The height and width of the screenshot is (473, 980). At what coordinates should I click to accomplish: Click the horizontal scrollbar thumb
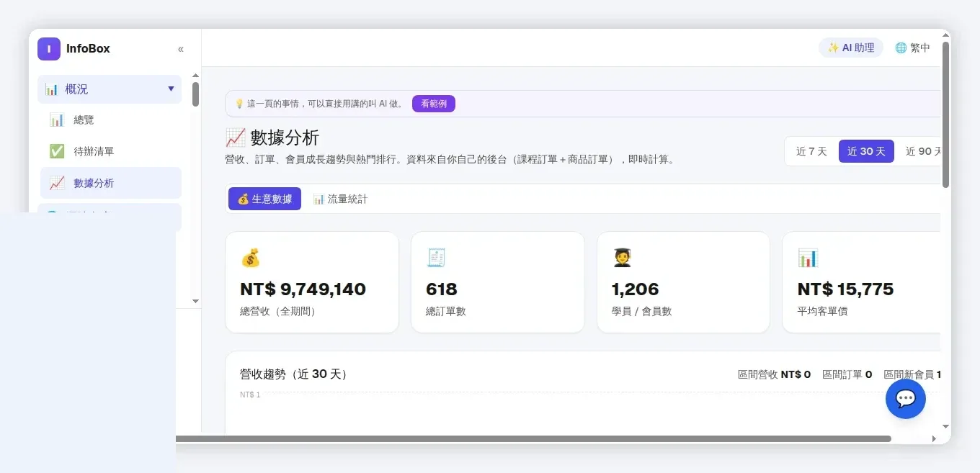point(533,438)
